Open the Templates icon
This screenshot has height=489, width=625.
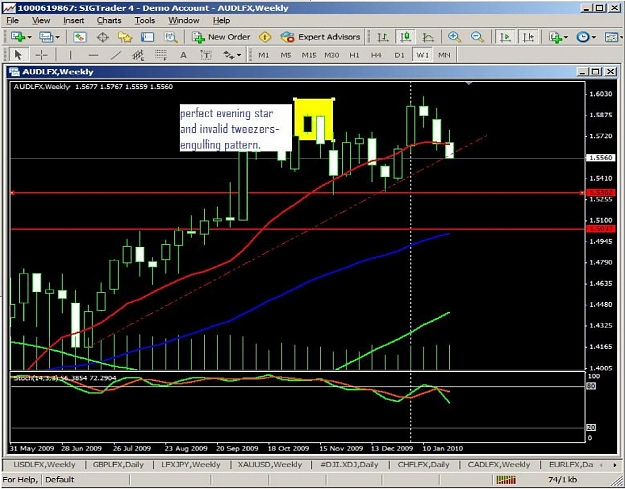pyautogui.click(x=611, y=37)
